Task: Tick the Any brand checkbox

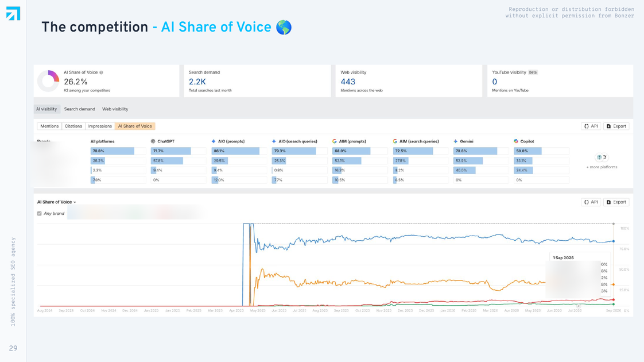Action: click(40, 214)
